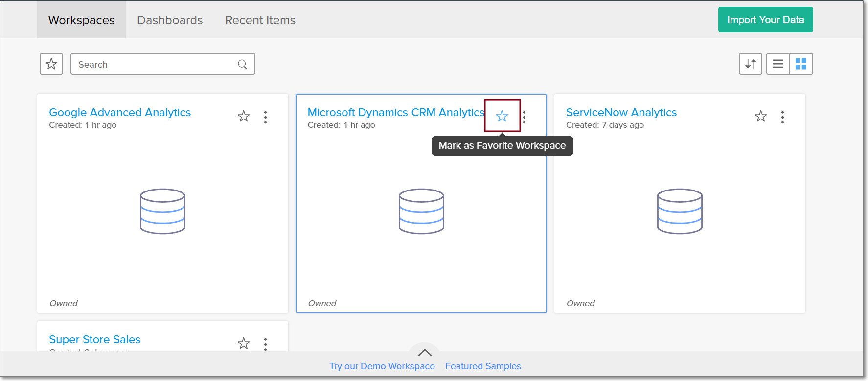Click 'Created: 1 hr ago' under Google Advanced Analytics
This screenshot has height=381, width=868.
click(83, 125)
